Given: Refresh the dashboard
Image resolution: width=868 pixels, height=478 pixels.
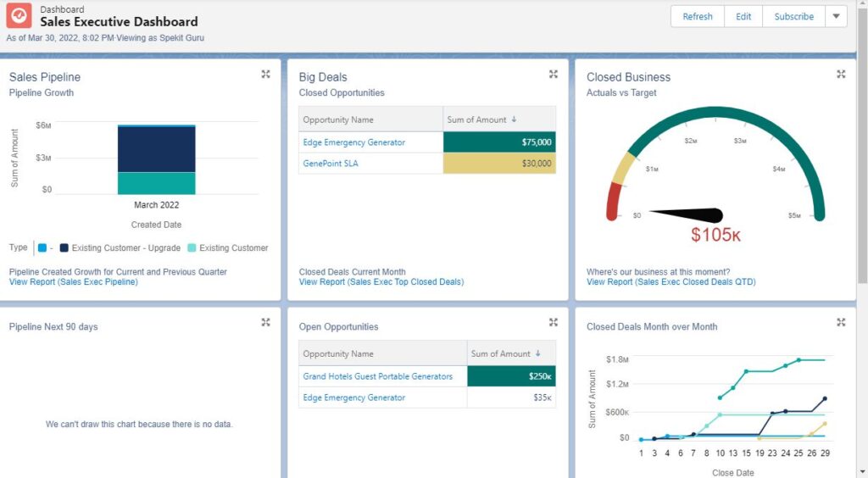Looking at the screenshot, I should (698, 17).
